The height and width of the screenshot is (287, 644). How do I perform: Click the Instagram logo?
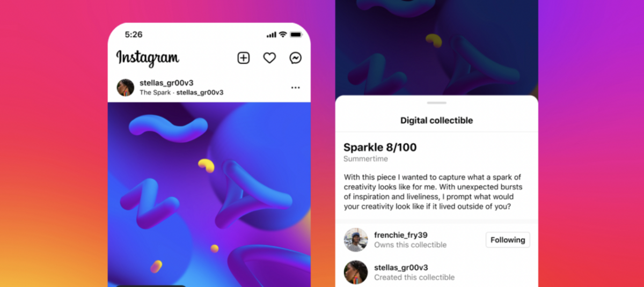(148, 58)
